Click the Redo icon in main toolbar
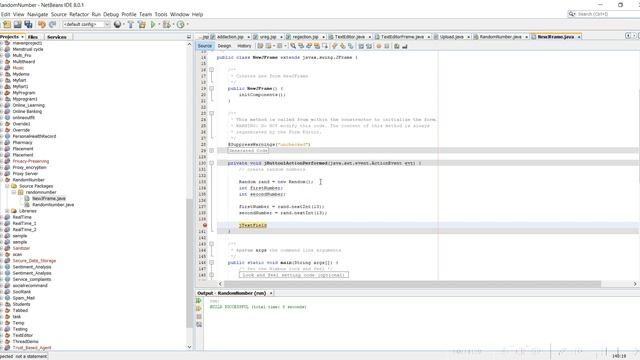Screen dimensions: 640x360 point(52,25)
